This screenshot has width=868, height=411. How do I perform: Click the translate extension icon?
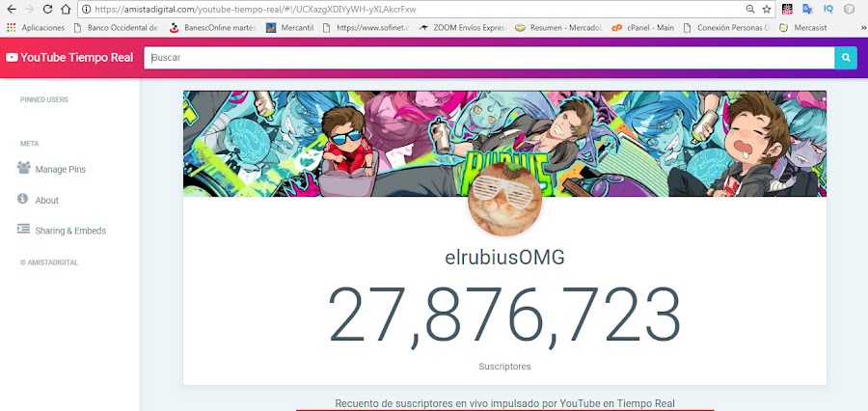[807, 9]
